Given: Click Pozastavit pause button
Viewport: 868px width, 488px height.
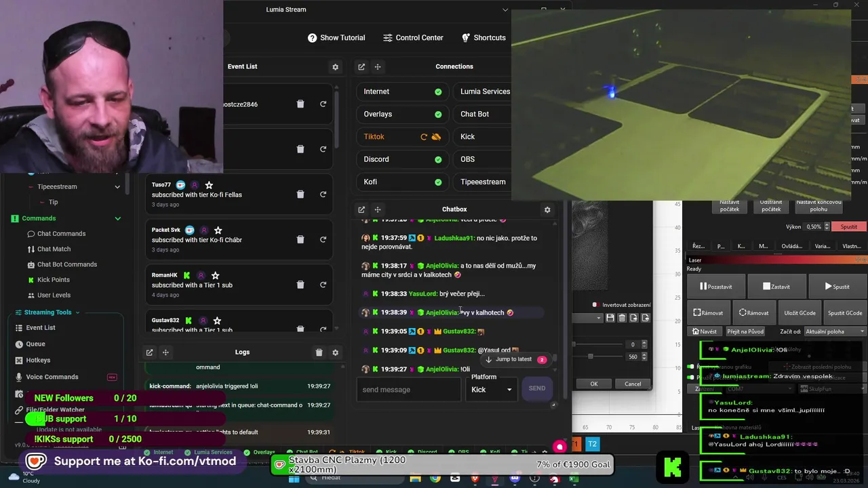Looking at the screenshot, I should click(x=715, y=287).
